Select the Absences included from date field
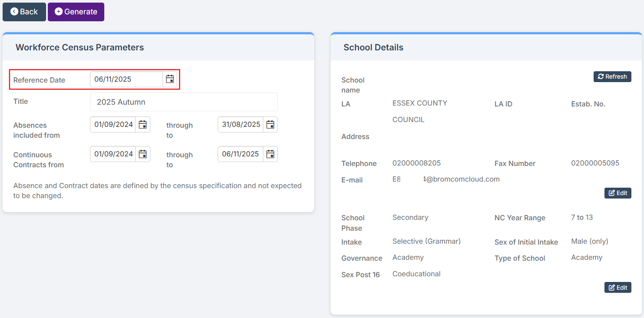The width and height of the screenshot is (644, 318). pyautogui.click(x=113, y=125)
